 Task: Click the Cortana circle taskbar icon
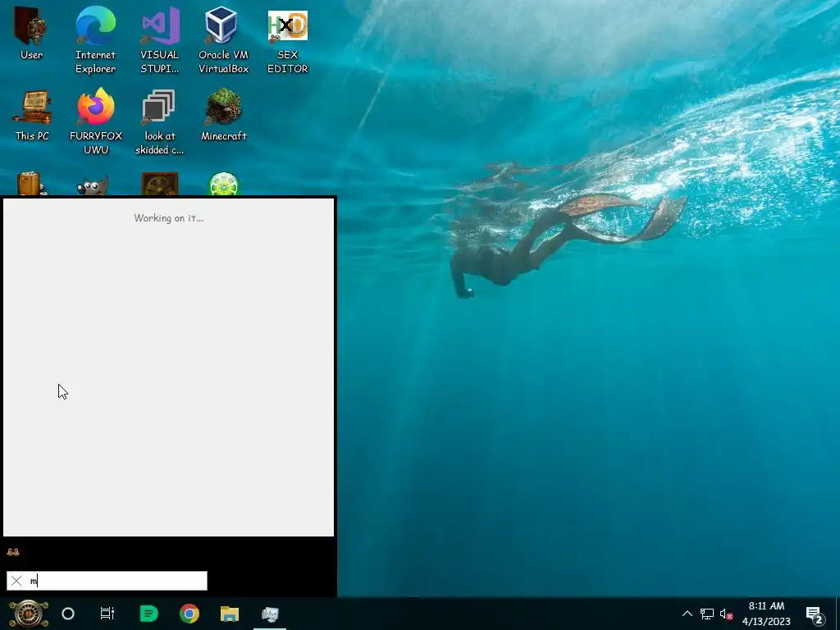click(68, 614)
